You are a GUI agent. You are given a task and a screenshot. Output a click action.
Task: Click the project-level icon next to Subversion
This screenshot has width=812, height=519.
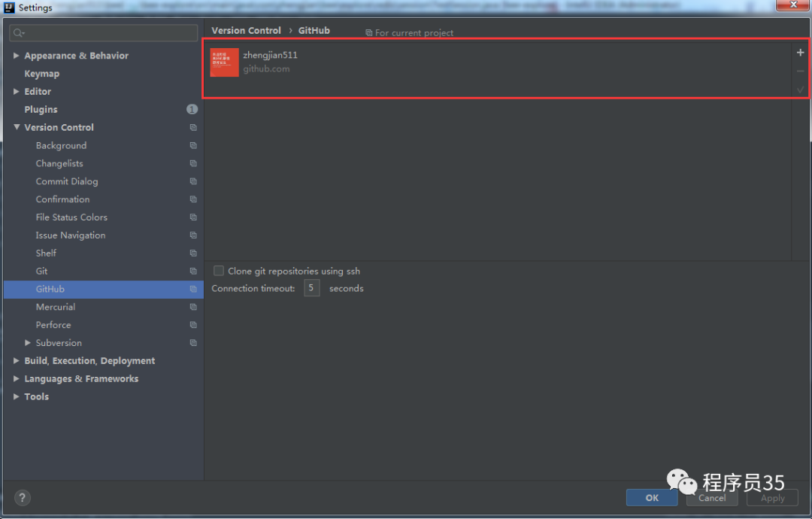(x=193, y=343)
